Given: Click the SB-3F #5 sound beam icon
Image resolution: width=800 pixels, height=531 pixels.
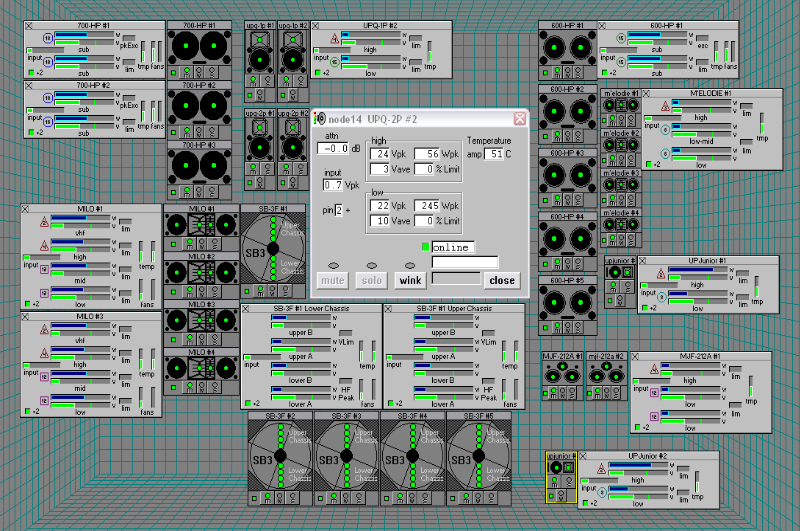Looking at the screenshot, I should (x=478, y=456).
